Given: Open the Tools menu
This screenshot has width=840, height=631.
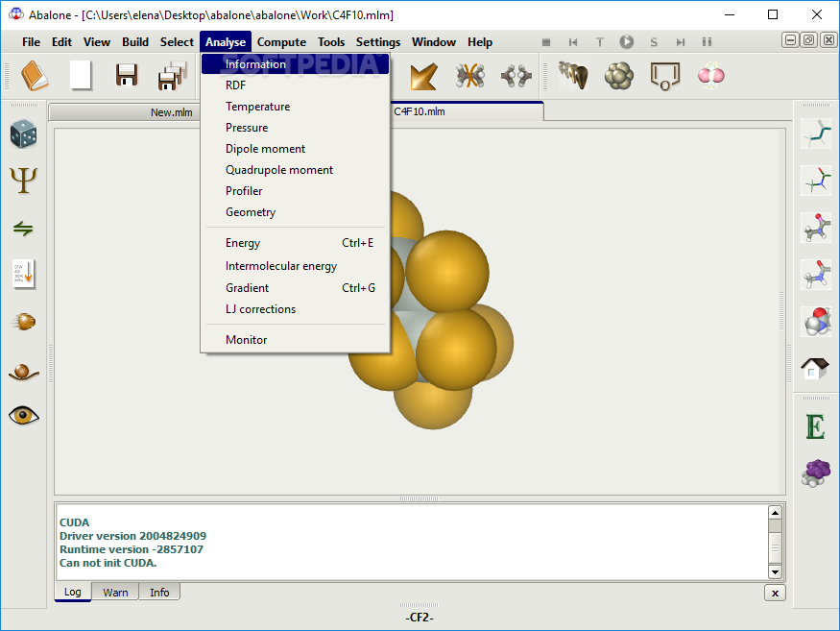Looking at the screenshot, I should coord(331,42).
